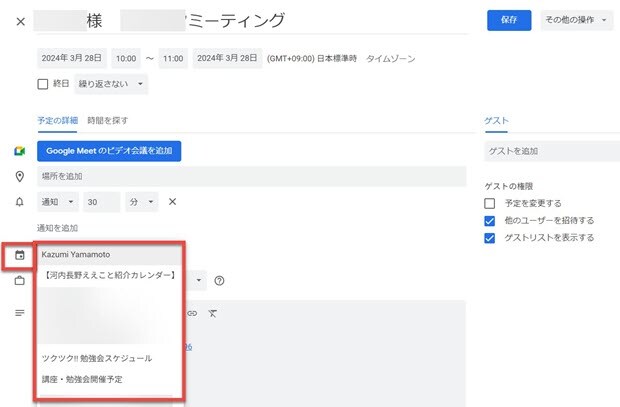This screenshot has width=620, height=407.
Task: Click the briefcase availability icon
Action: point(19,281)
